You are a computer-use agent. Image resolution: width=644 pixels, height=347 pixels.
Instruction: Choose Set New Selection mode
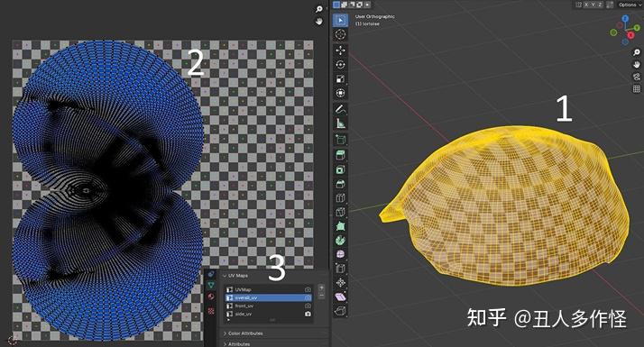336,5
